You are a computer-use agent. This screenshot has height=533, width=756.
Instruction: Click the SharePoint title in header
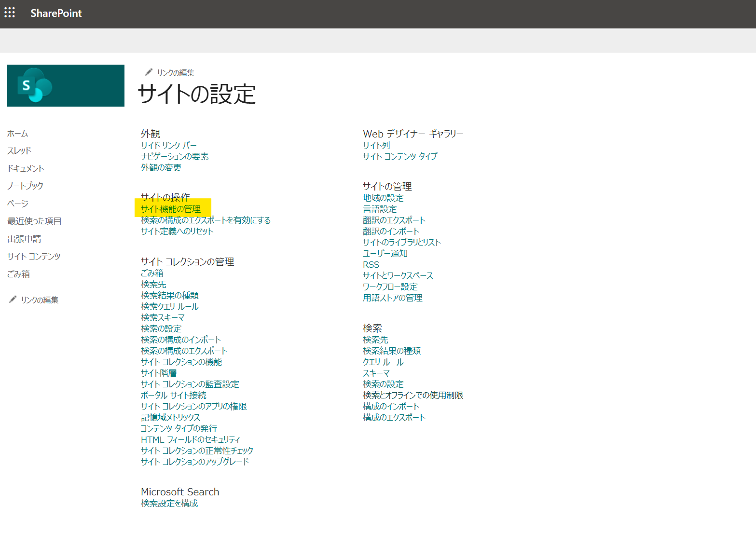(x=56, y=13)
